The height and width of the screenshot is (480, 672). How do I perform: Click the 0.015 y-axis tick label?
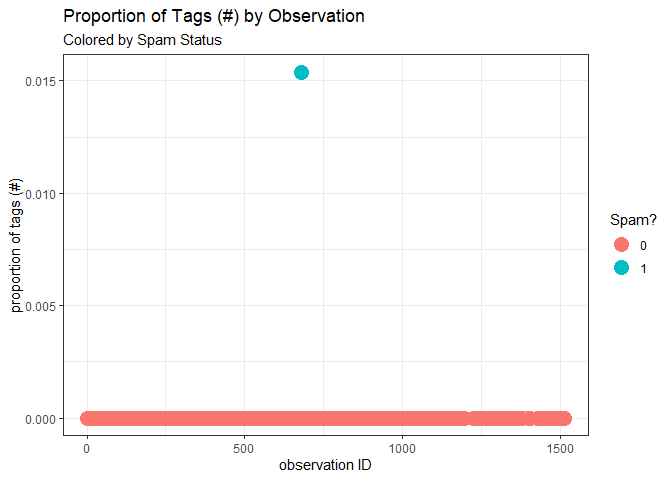(41, 81)
